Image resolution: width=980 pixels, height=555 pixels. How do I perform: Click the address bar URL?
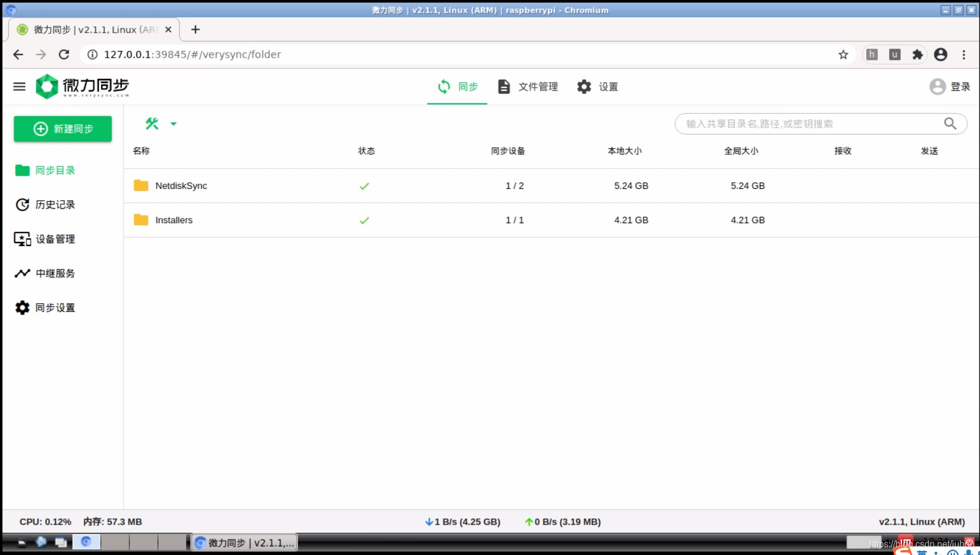[x=192, y=54]
